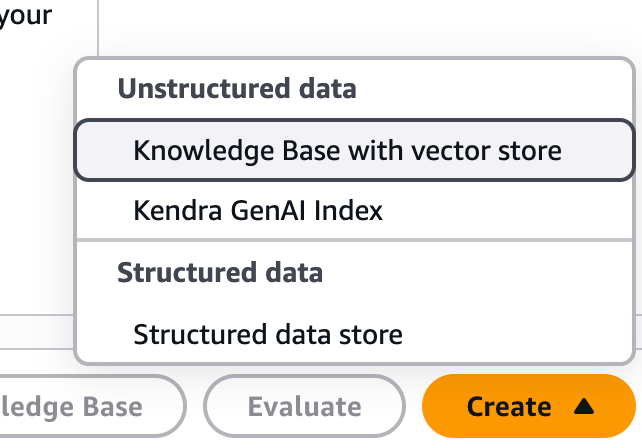Select the second Unstructured data option
This screenshot has width=642, height=448.
coord(258,211)
